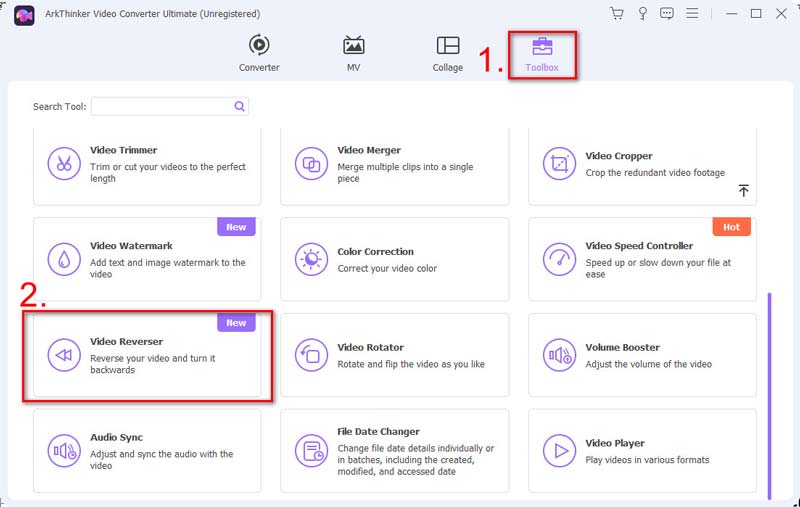Viewport: 800px width, 507px height.
Task: Click the Video Reverser title text
Action: 127,341
